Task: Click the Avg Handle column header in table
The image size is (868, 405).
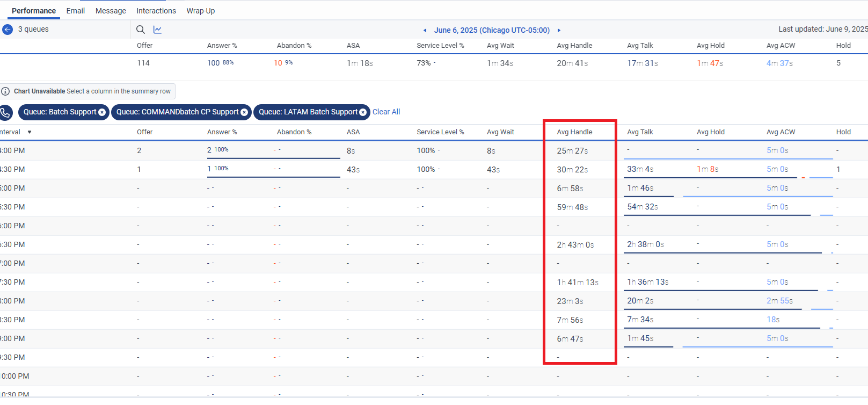Action: tap(574, 132)
